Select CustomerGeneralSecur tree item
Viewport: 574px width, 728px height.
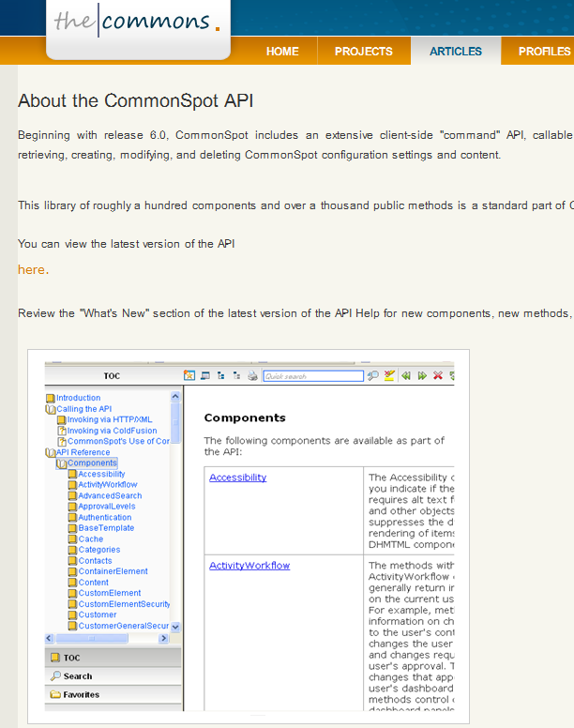(x=124, y=626)
